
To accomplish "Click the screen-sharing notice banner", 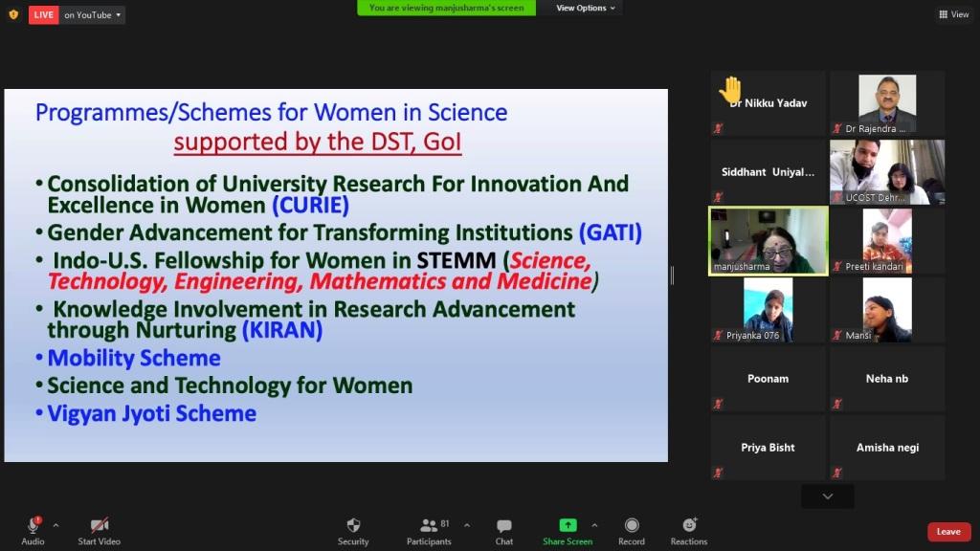I will tap(446, 8).
